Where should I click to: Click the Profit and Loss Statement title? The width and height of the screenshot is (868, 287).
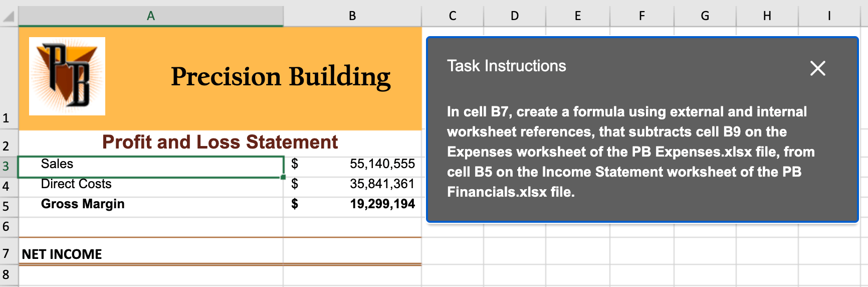pyautogui.click(x=220, y=142)
